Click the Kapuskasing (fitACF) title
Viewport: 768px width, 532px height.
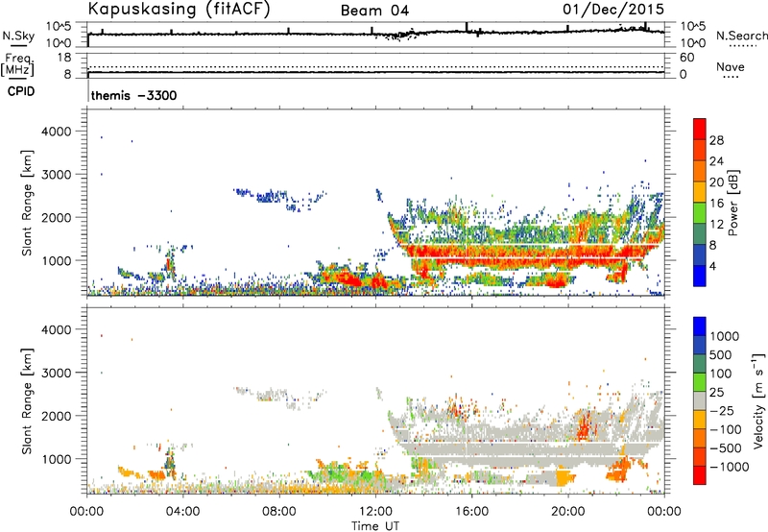pyautogui.click(x=179, y=10)
